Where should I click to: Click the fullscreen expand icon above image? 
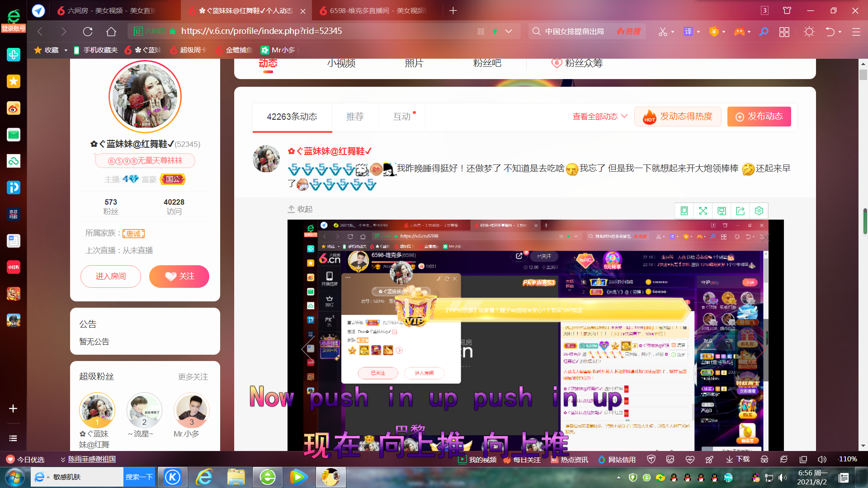(703, 211)
